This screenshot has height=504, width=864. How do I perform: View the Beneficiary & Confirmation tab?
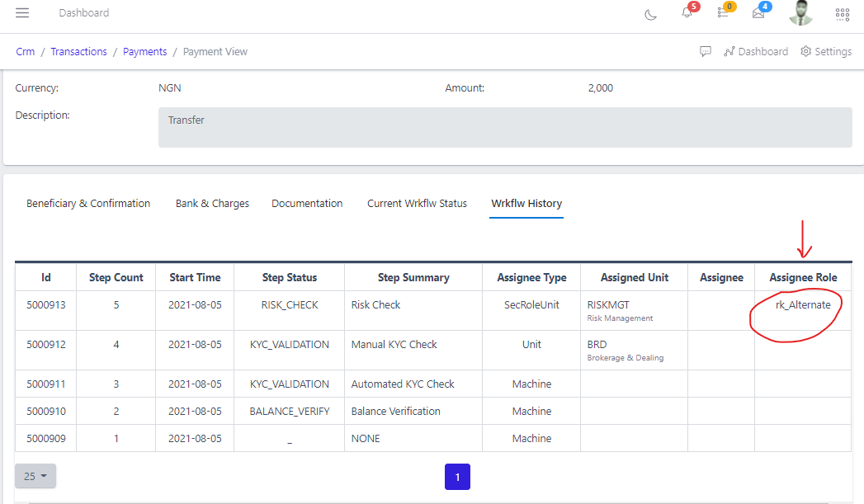click(x=88, y=203)
